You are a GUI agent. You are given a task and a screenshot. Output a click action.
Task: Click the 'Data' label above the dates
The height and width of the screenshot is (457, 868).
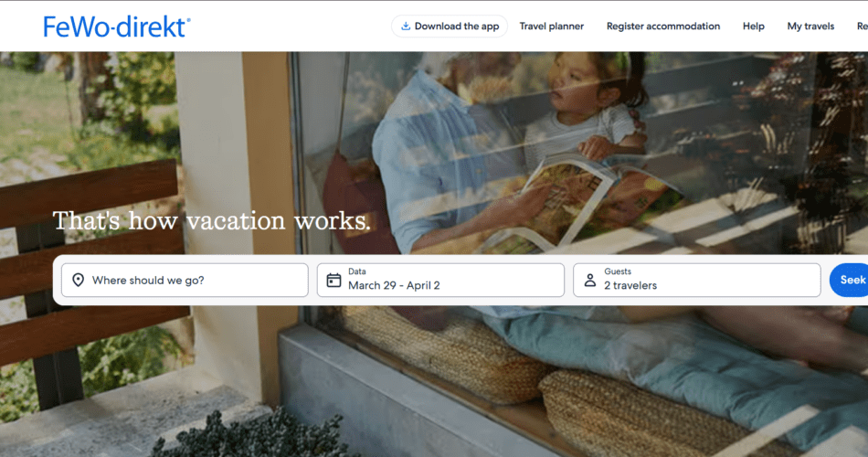click(x=357, y=271)
